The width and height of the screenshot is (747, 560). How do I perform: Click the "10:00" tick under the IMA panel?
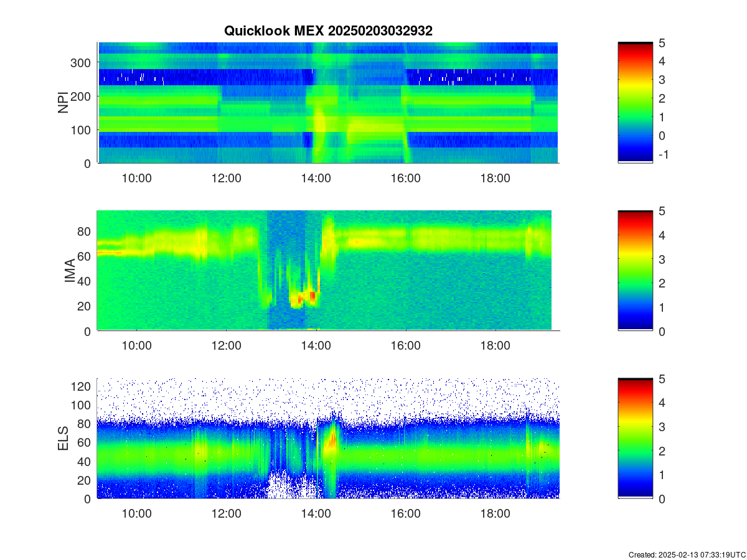(137, 346)
